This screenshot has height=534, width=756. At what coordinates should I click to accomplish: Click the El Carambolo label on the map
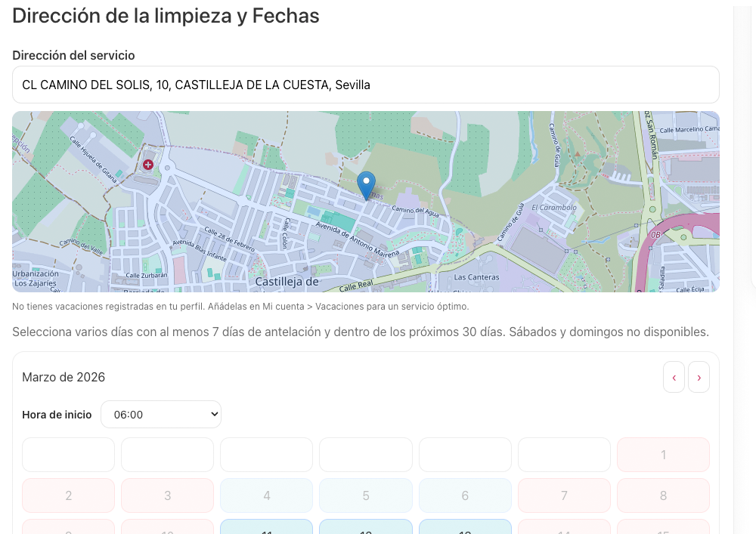click(555, 206)
